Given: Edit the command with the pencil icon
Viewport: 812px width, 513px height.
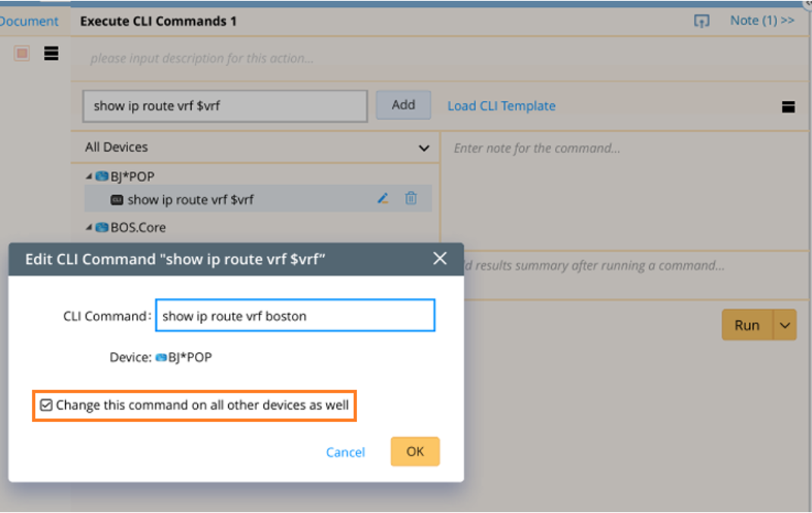Looking at the screenshot, I should (382, 198).
